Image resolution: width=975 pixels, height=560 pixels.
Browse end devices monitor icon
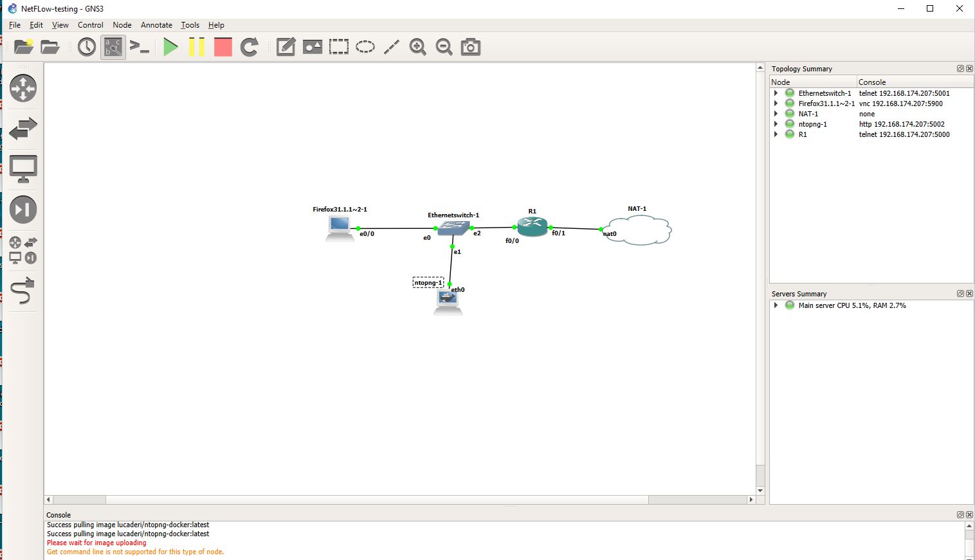pyautogui.click(x=23, y=169)
